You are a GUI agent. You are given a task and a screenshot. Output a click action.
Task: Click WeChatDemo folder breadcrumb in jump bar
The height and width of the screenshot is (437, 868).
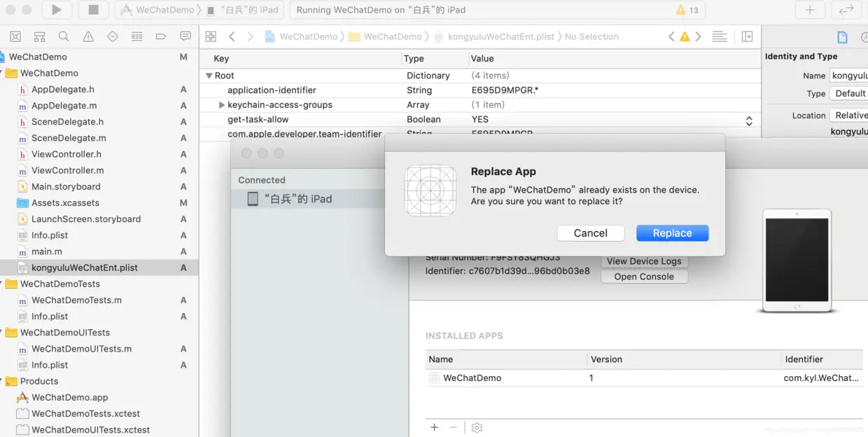(x=386, y=36)
